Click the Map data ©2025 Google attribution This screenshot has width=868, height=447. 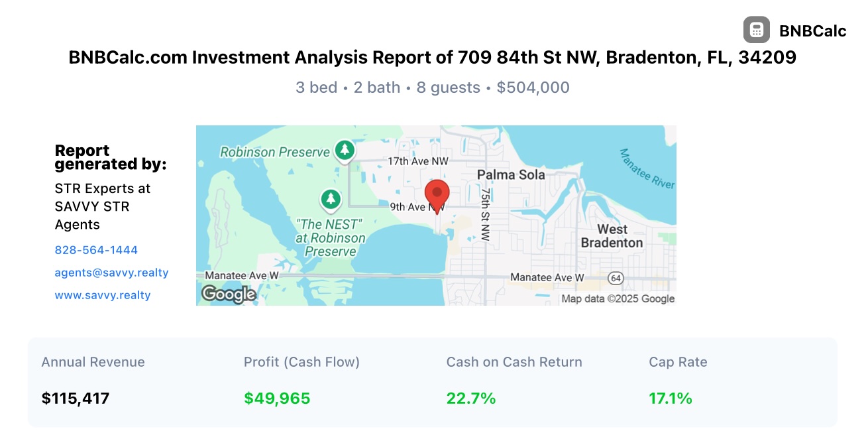tap(618, 298)
